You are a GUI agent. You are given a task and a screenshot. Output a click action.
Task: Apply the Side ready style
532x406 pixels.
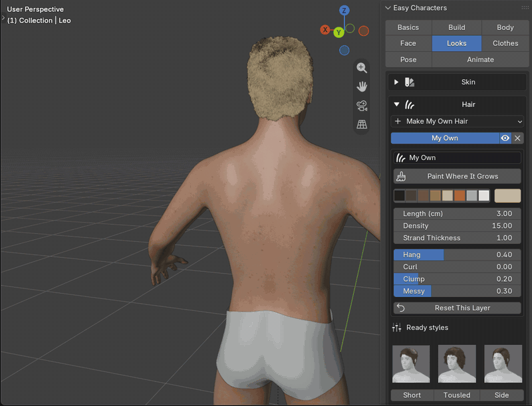(501, 395)
